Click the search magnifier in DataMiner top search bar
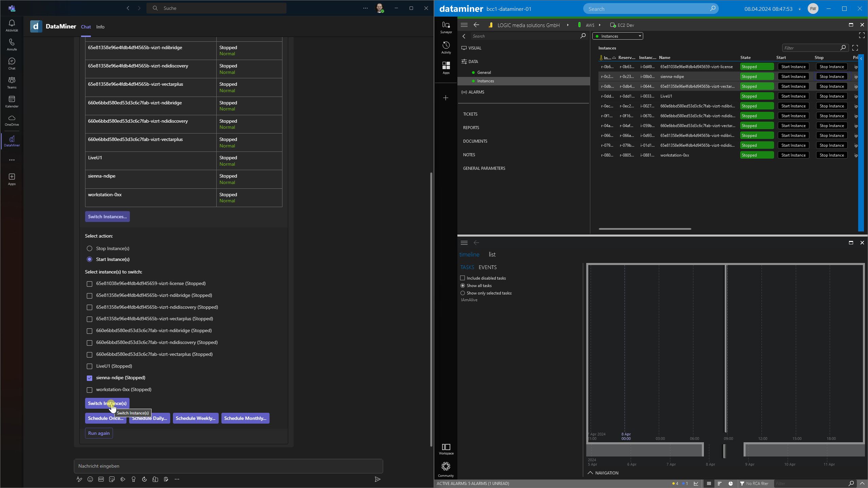Viewport: 868px width, 488px height. [713, 8]
